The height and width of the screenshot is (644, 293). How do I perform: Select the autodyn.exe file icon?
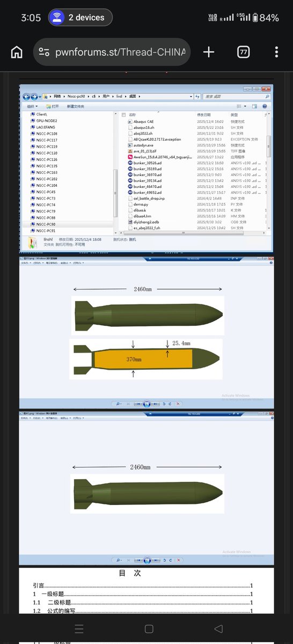130,145
